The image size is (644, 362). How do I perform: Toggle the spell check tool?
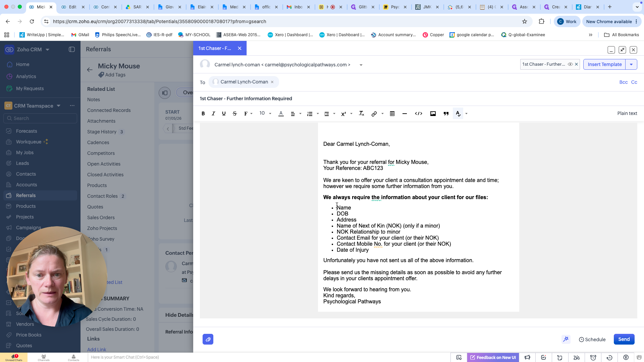point(458,114)
